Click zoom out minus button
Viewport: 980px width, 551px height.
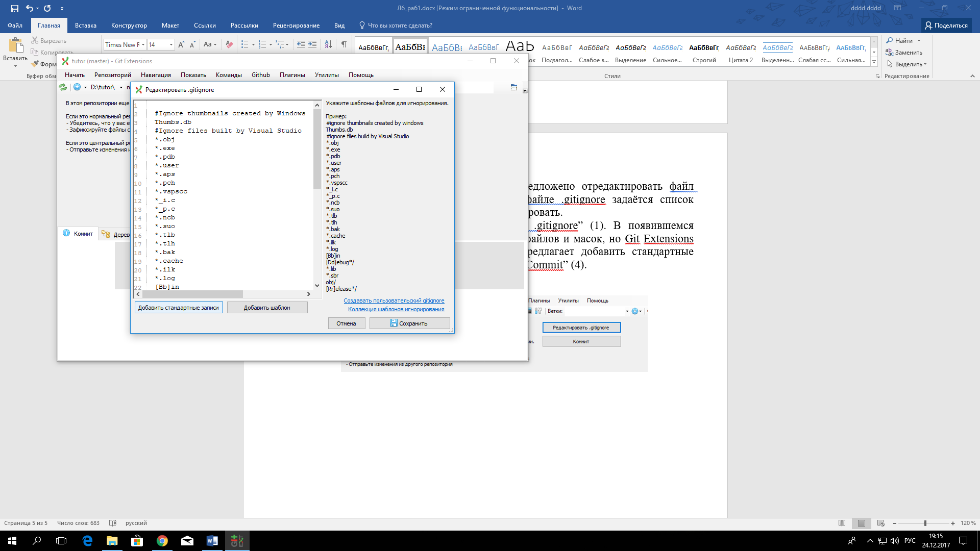coord(894,523)
